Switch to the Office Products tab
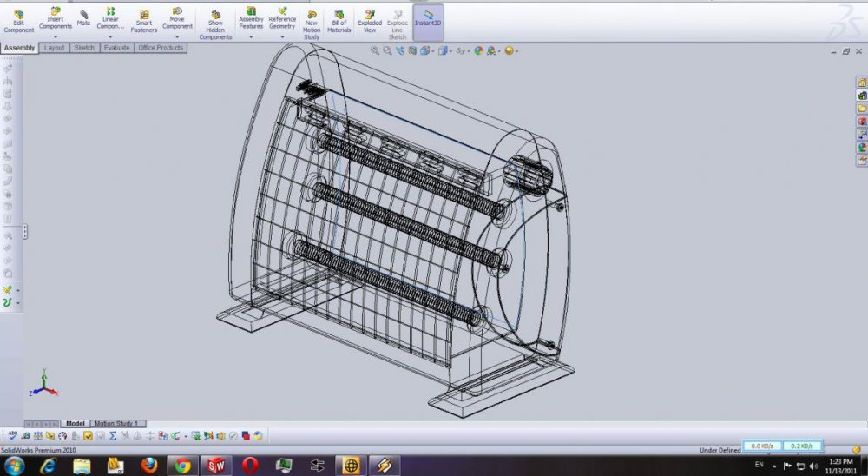 (161, 48)
